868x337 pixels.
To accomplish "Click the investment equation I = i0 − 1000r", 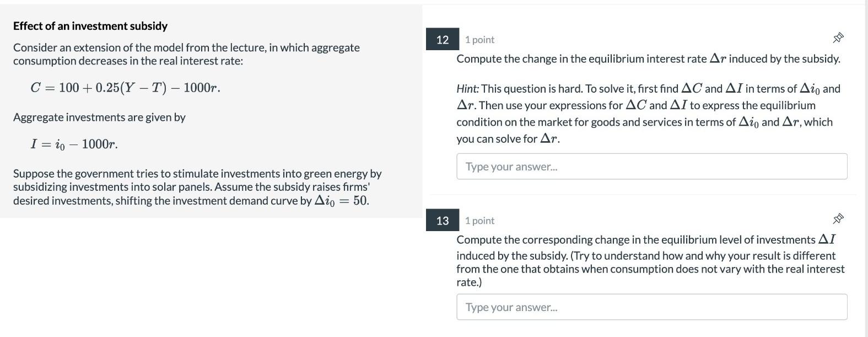I will [x=74, y=145].
